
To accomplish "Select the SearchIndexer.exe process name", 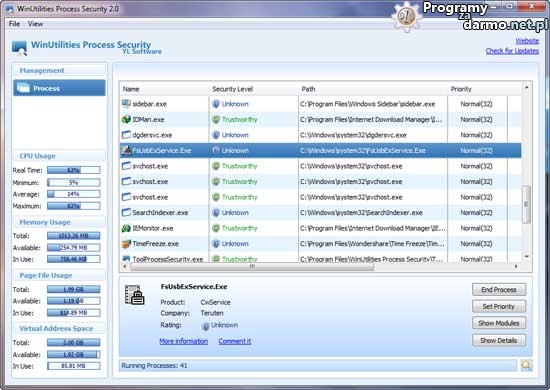I will [x=160, y=213].
